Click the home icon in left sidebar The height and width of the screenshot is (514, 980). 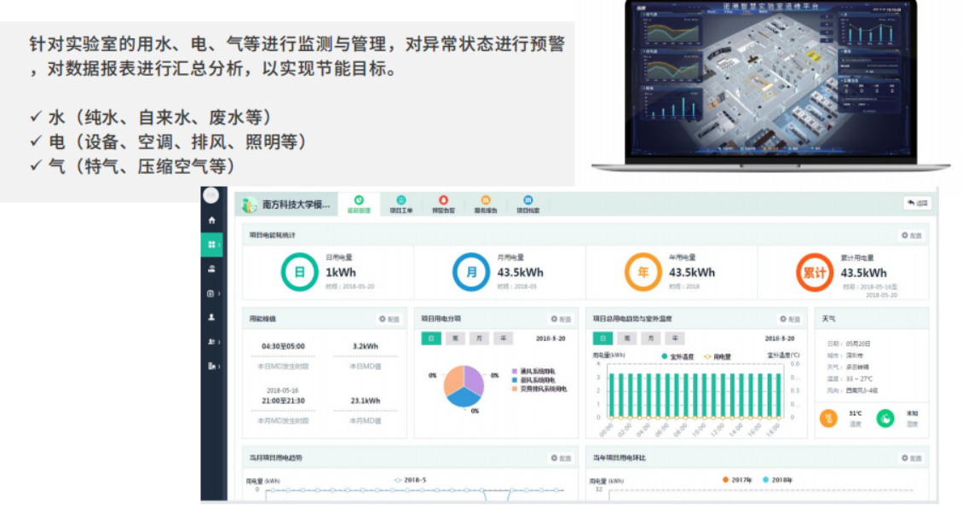click(212, 220)
